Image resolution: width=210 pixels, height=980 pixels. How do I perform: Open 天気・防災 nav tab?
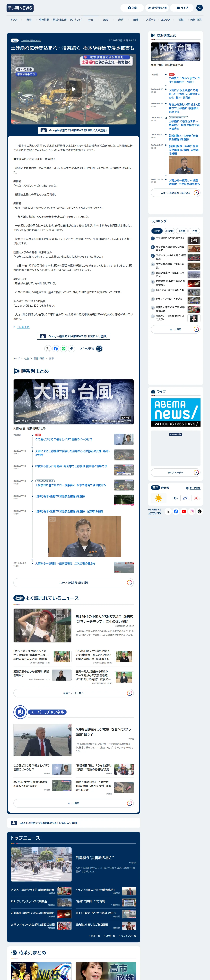[x=196, y=20]
